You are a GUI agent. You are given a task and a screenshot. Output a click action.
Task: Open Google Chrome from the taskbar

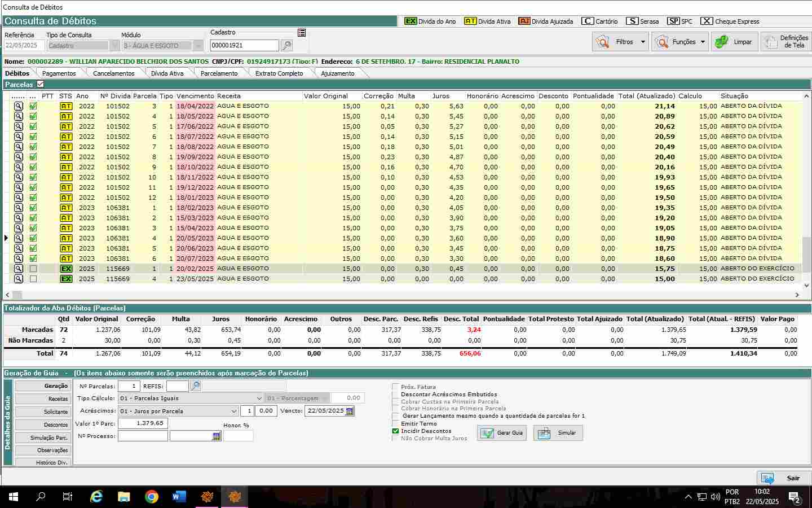click(x=151, y=497)
